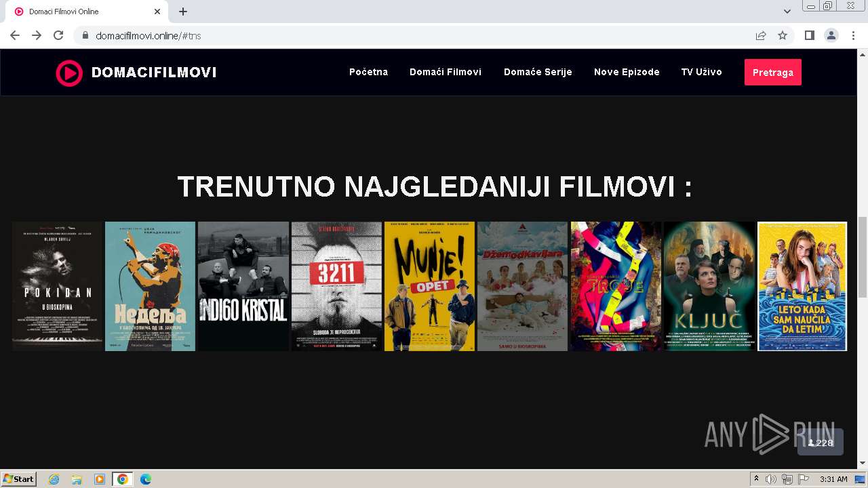This screenshot has height=488, width=868.
Task: Click the DOMACIFILMOVI site title link
Action: [x=154, y=73]
